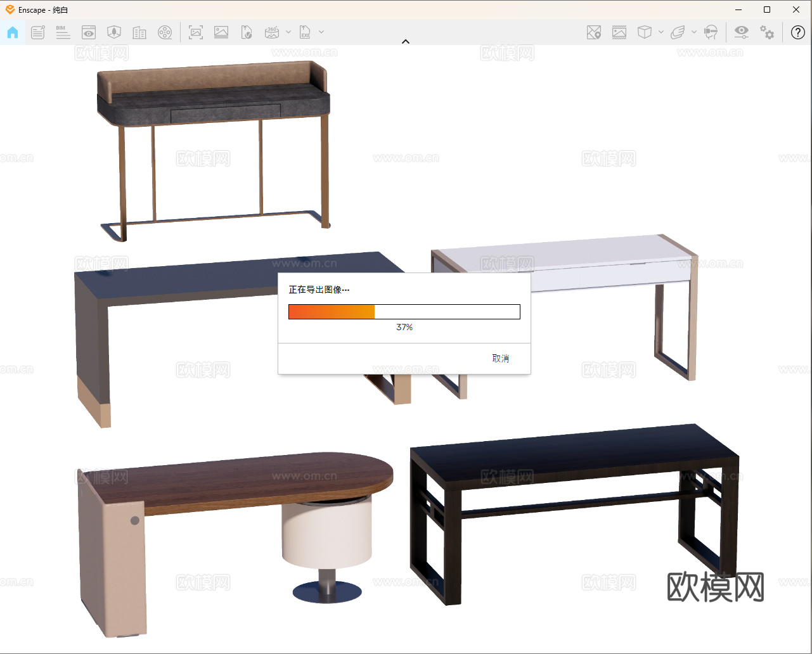
Task: Toggle the safe frame overlay
Action: point(619,32)
